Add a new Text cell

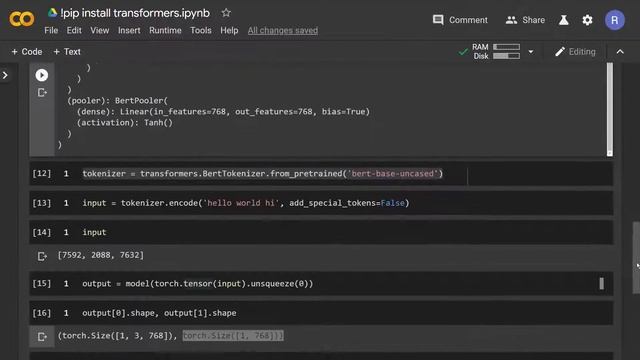coord(67,52)
